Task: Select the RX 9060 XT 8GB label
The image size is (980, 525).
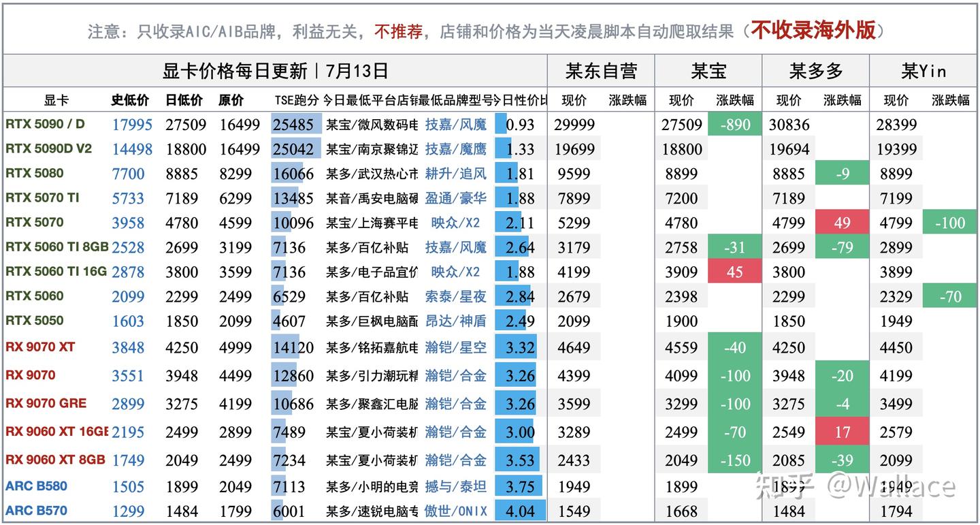Action: 55,460
